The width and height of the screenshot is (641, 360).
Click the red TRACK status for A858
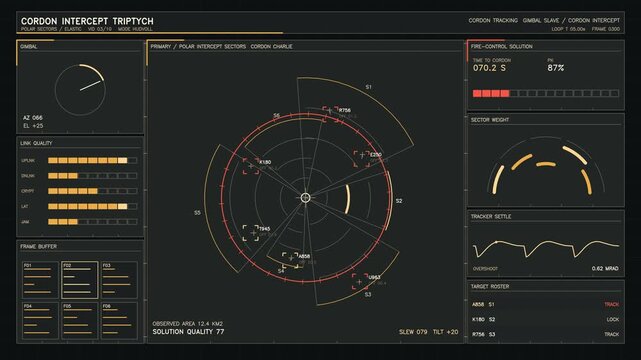(x=612, y=304)
